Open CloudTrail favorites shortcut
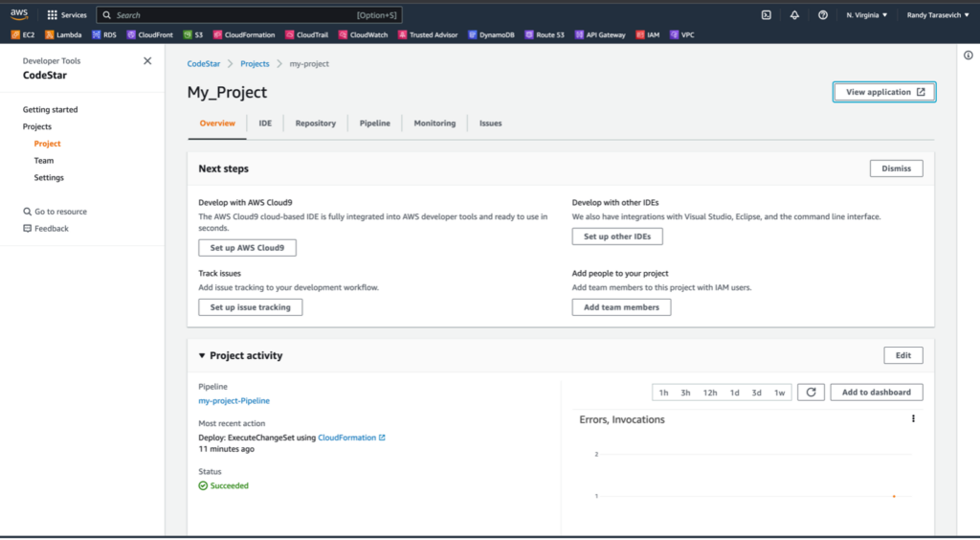 pos(307,35)
